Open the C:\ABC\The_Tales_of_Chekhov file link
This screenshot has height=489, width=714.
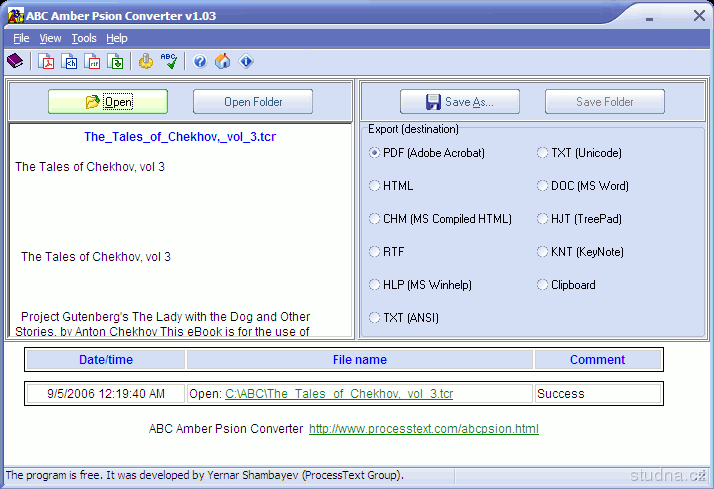point(339,394)
